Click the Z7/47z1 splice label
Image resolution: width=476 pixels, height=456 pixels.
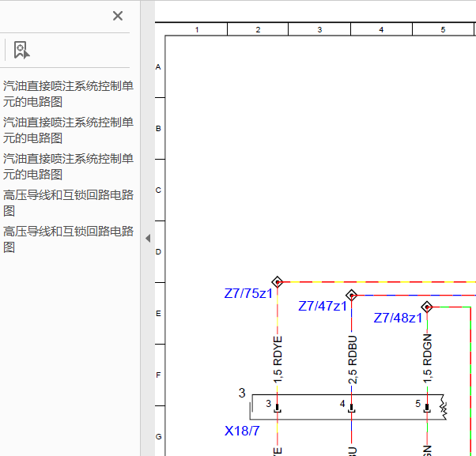[x=323, y=306]
